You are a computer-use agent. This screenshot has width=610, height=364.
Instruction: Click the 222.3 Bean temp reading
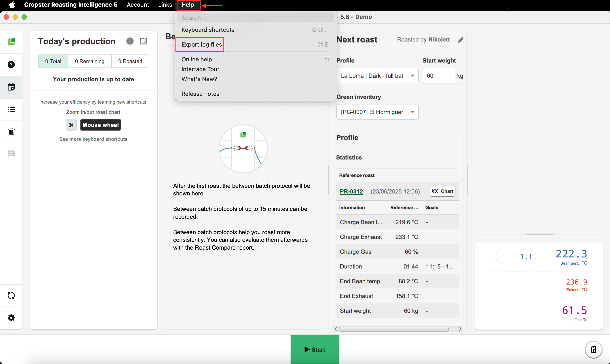point(571,254)
